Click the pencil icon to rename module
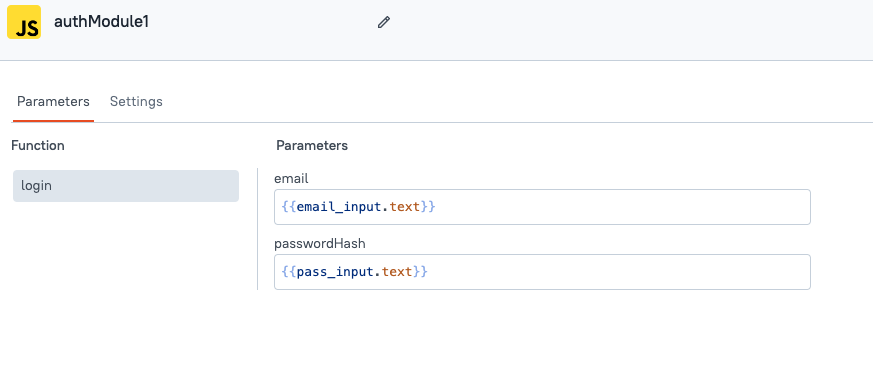 [x=384, y=22]
